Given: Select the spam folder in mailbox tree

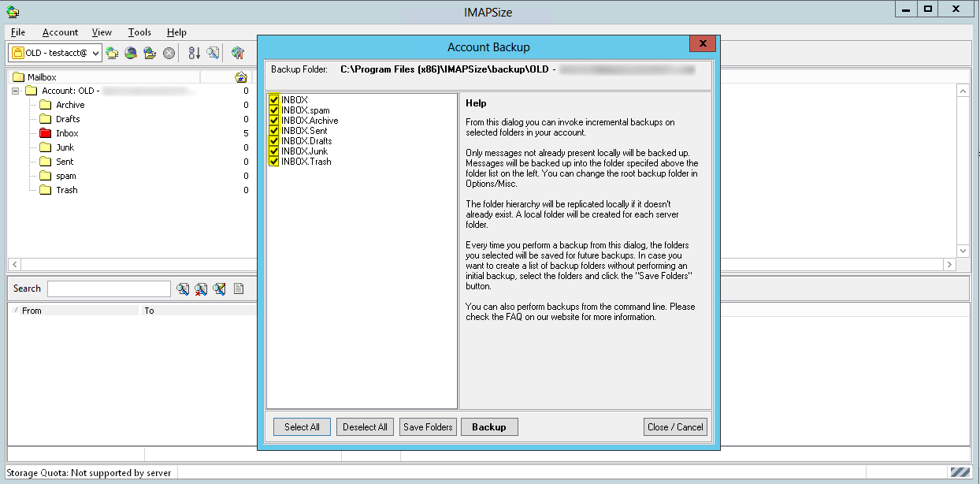Looking at the screenshot, I should (66, 176).
